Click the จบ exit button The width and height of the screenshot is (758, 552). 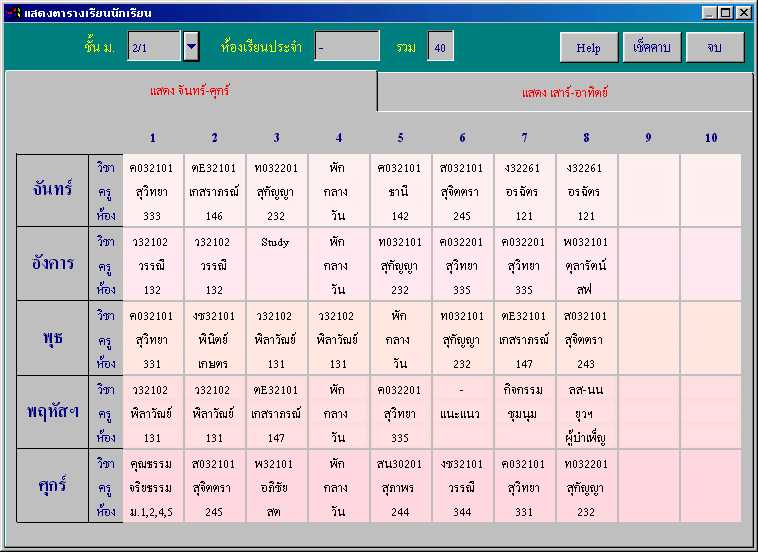tap(714, 47)
